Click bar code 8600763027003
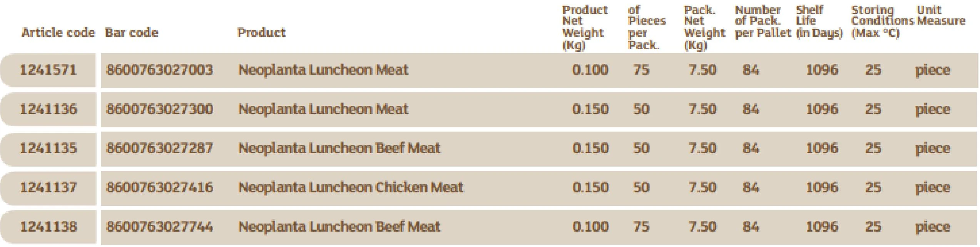980x247 pixels. pos(159,70)
